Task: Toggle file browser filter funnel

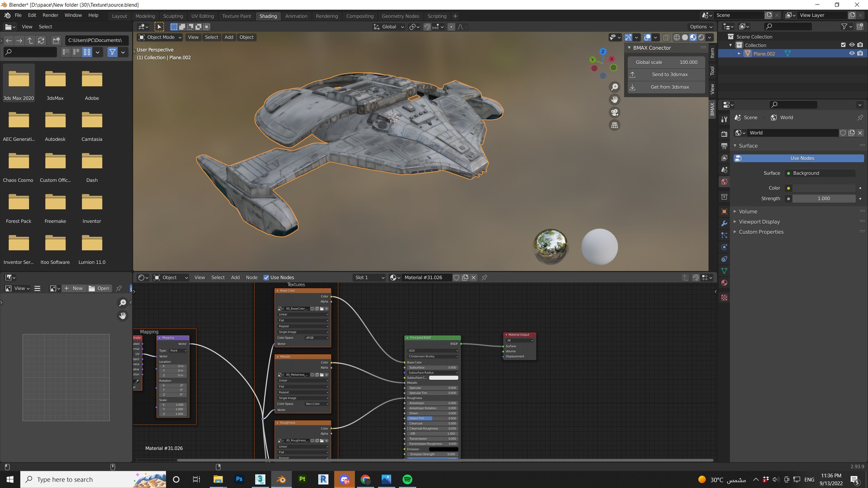Action: (x=112, y=52)
